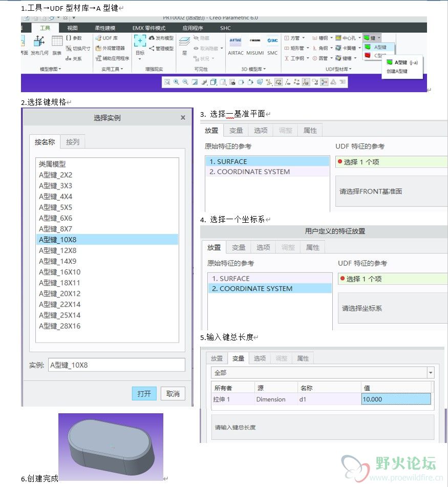Toggle the annotation display button in graphics toolbar
448x487 pixels.
[315, 82]
